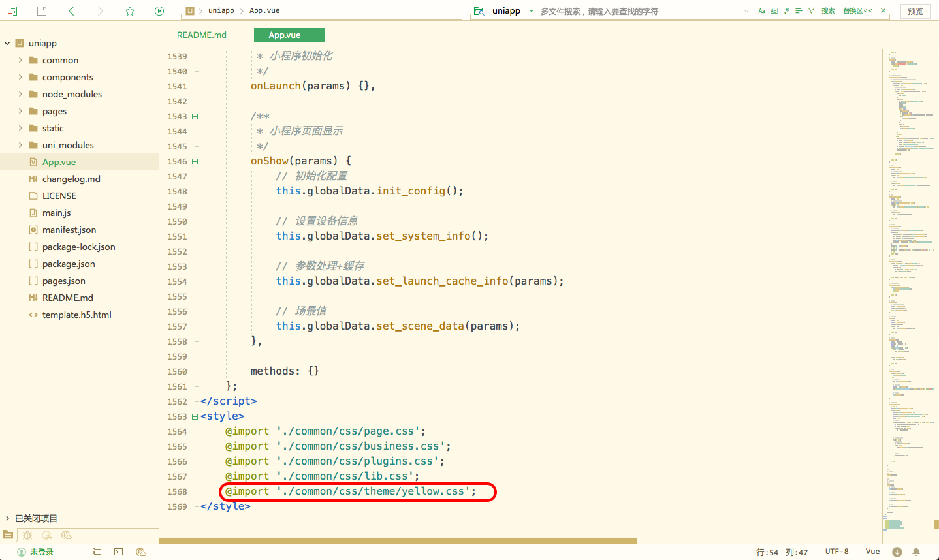This screenshot has height=560, width=939.
Task: Expand the pages folder
Action: [x=20, y=111]
